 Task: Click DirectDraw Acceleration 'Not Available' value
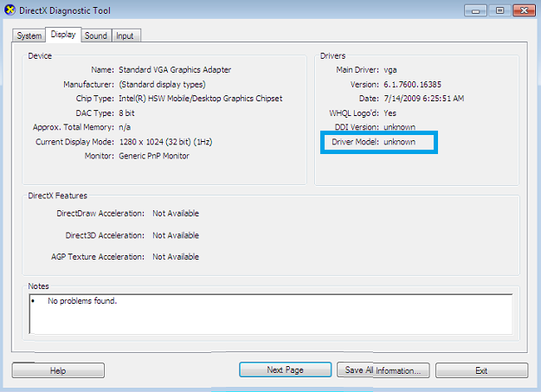tap(176, 214)
